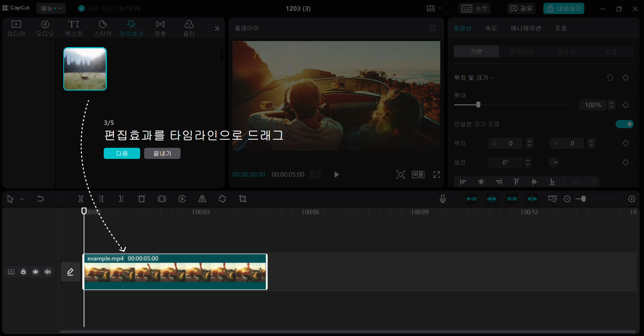Expand more tabs with the double chevron
Screen dimensions: 644x336
217,29
